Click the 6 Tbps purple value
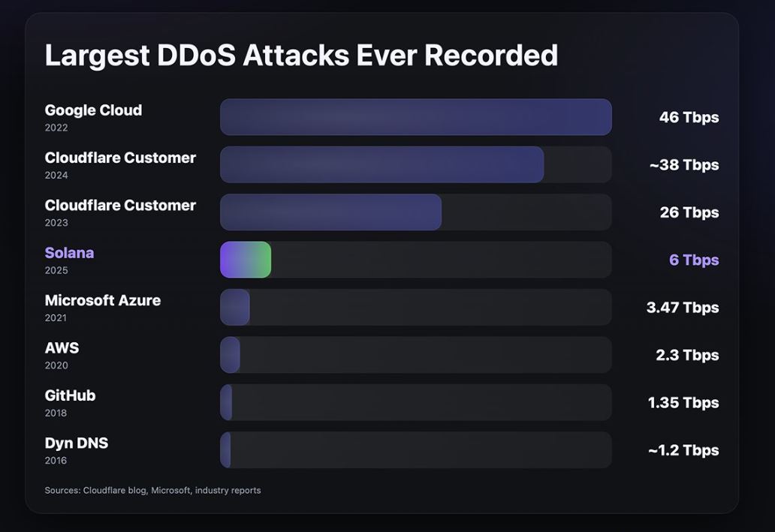Image resolution: width=775 pixels, height=532 pixels. click(x=693, y=260)
